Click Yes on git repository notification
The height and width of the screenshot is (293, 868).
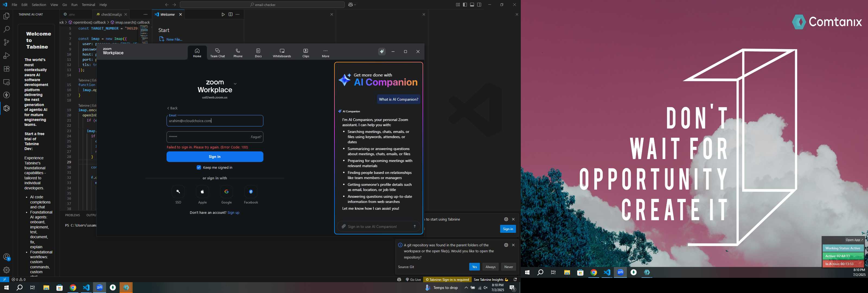coord(474,267)
